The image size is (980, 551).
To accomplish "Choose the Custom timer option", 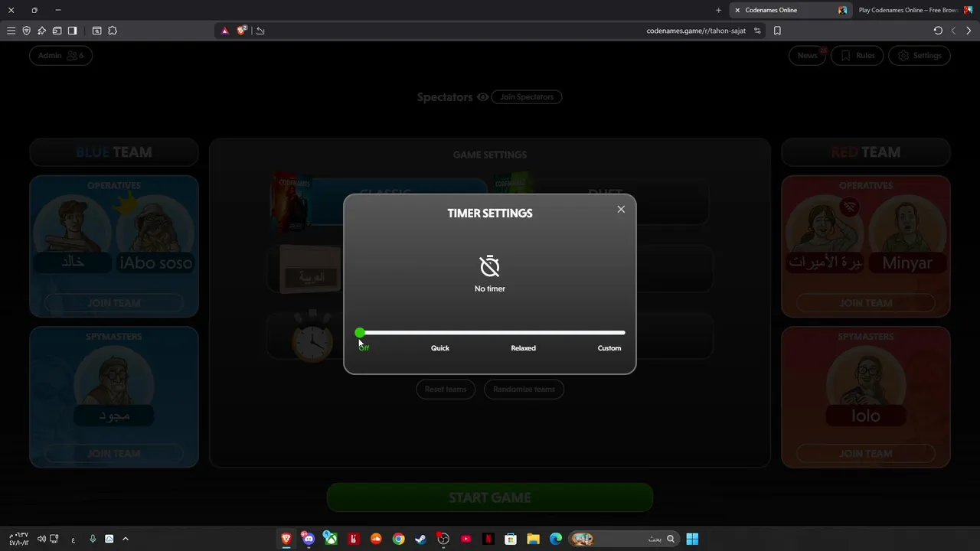I will click(x=609, y=347).
